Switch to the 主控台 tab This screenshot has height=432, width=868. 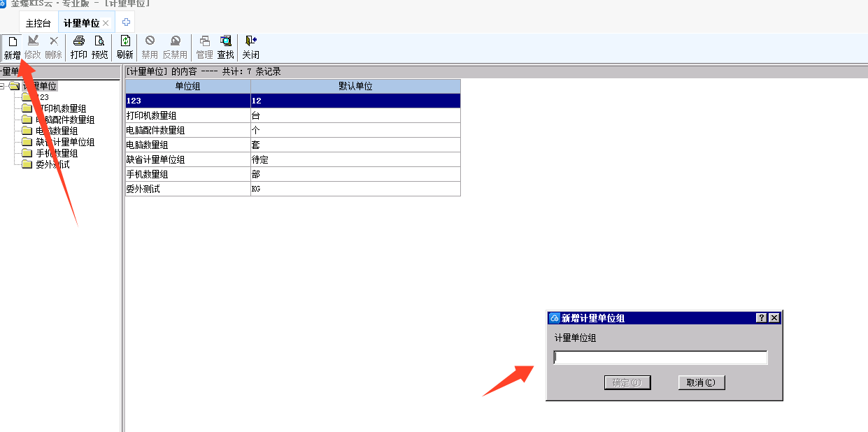click(x=38, y=23)
